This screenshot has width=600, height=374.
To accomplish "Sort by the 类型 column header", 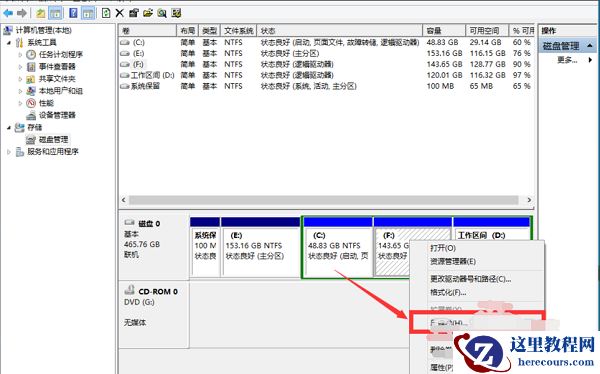I will tap(210, 31).
